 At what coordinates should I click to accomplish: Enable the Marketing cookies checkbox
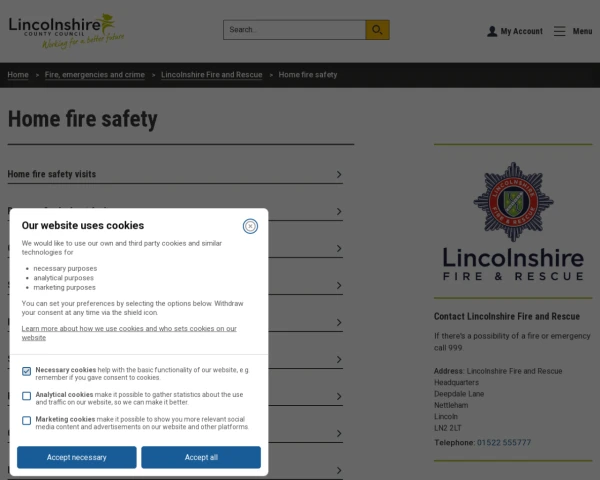click(x=26, y=420)
